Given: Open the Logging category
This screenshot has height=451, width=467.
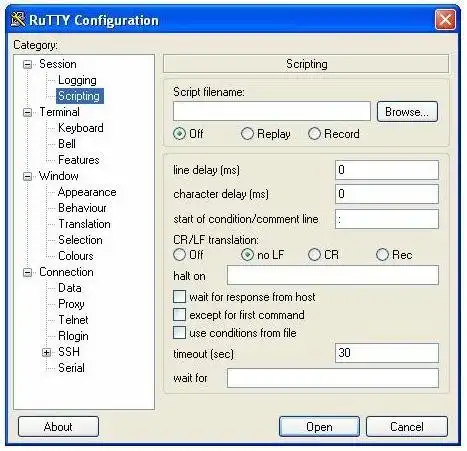Looking at the screenshot, I should pos(77,80).
